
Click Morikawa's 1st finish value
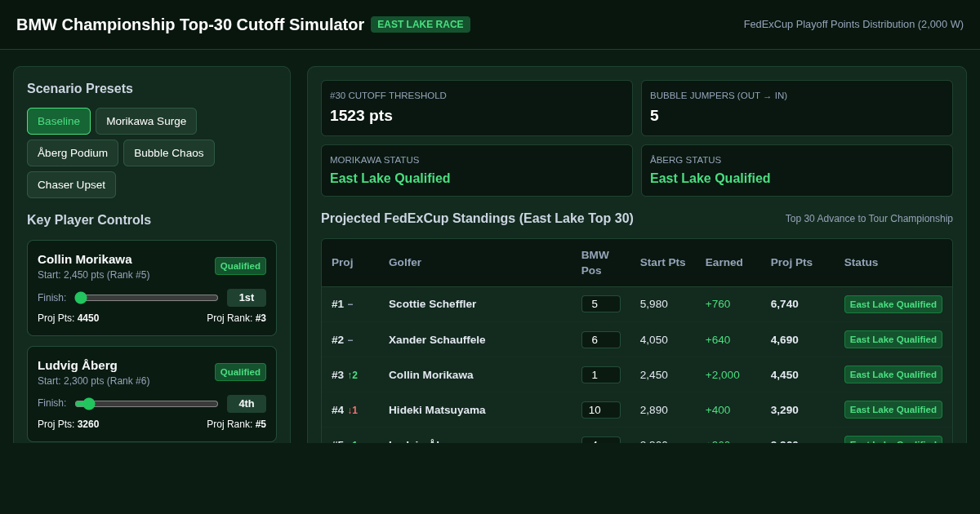coord(247,298)
